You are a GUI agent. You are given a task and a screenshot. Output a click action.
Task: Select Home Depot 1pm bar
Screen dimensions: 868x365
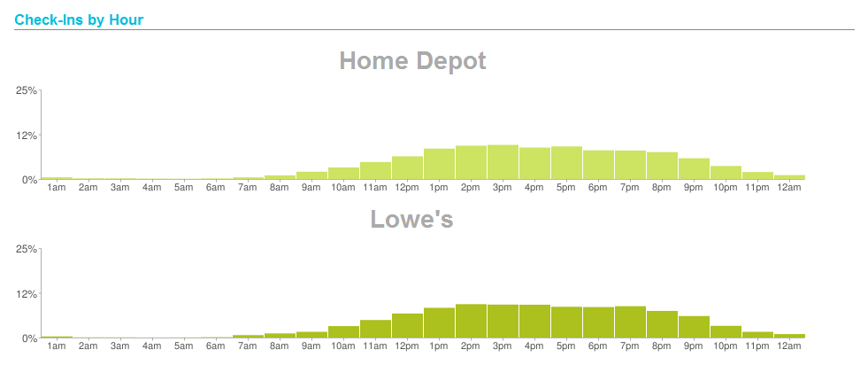tap(439, 164)
